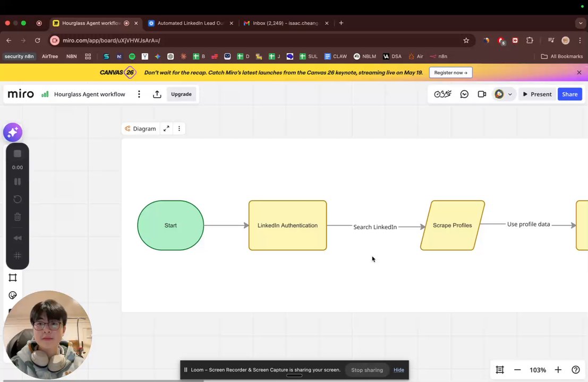Click the Hourglass Agent workflow board title
The width and height of the screenshot is (588, 382).
[x=90, y=94]
